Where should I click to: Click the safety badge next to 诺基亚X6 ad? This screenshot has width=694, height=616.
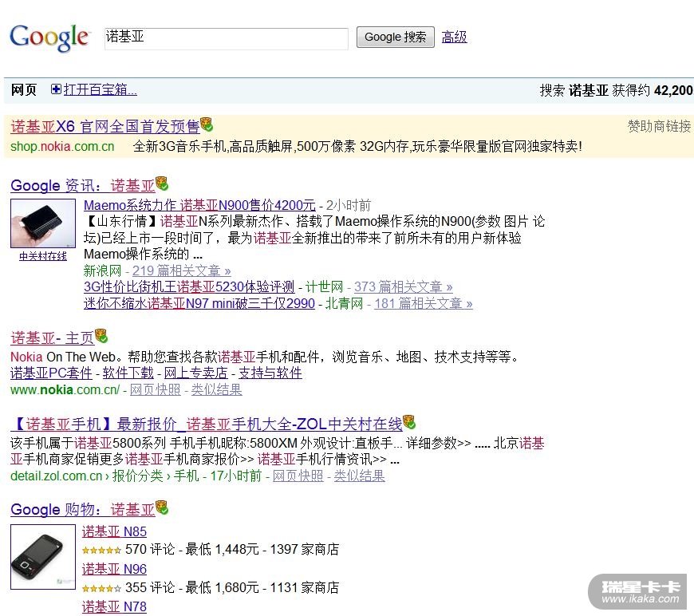click(207, 124)
